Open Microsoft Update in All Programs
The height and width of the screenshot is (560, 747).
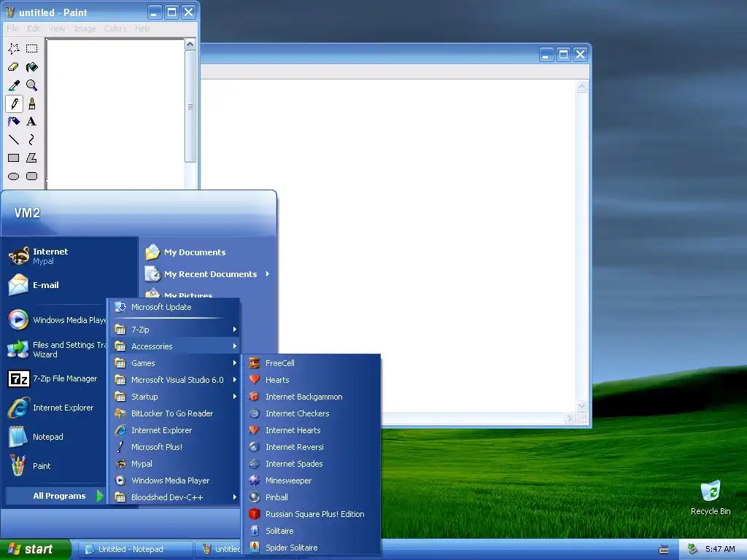click(x=175, y=307)
